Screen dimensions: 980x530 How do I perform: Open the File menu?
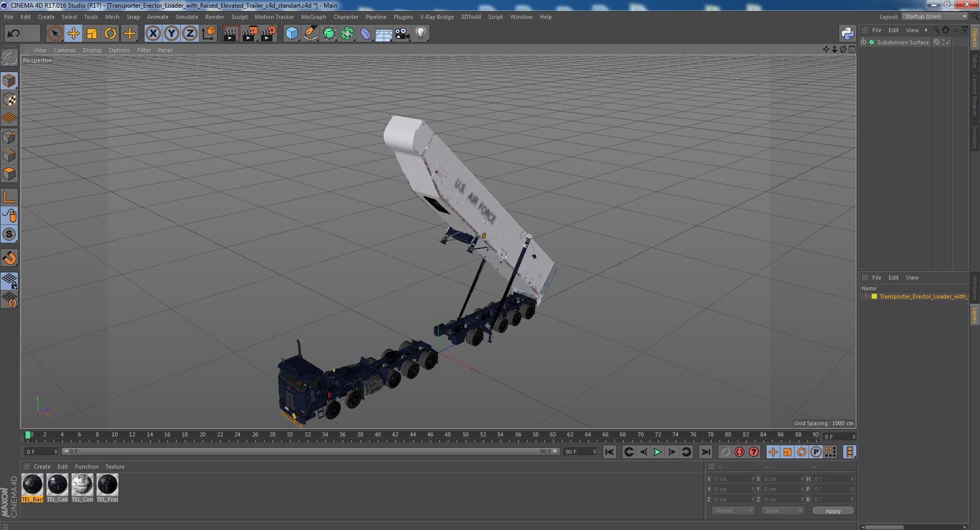9,17
